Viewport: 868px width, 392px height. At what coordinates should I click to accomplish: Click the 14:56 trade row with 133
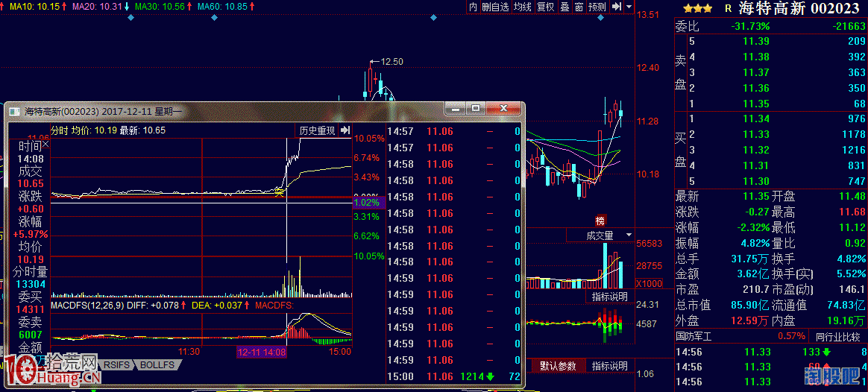pyautogui.click(x=771, y=352)
